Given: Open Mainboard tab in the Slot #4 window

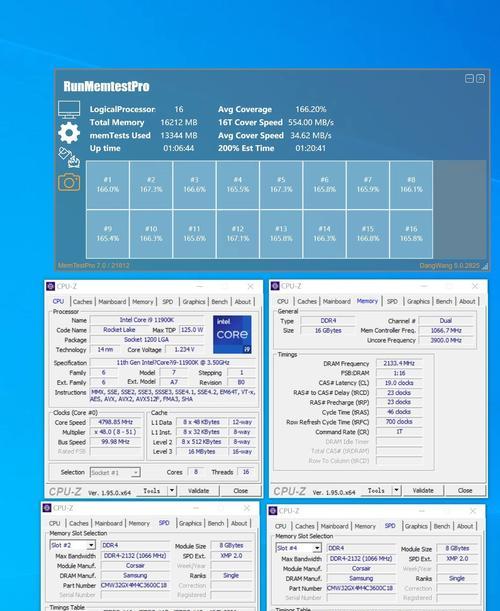Looking at the screenshot, I should point(334,526).
